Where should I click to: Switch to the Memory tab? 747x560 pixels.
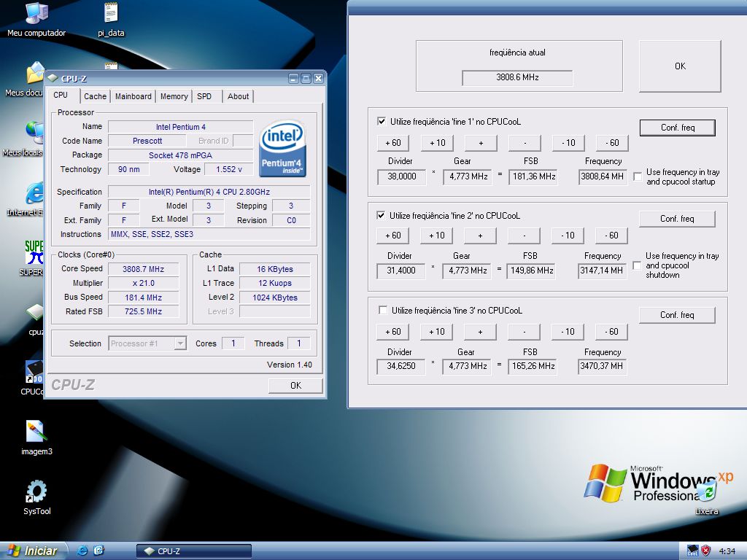pyautogui.click(x=174, y=96)
